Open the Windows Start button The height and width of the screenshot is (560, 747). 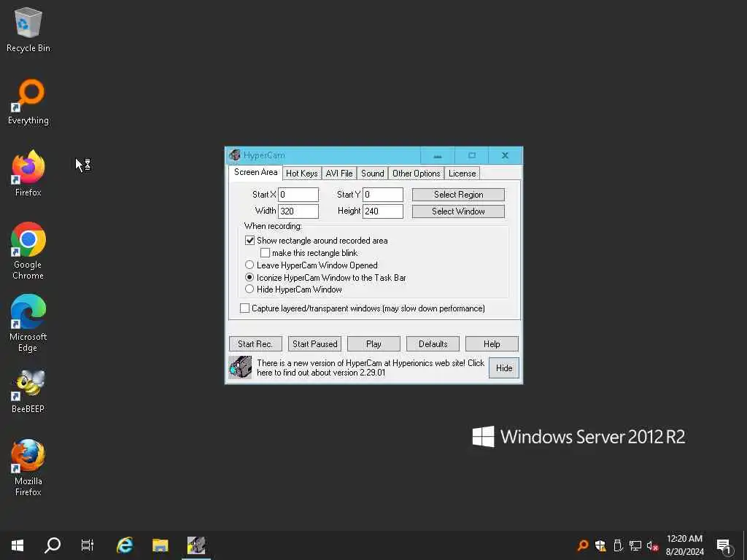pyautogui.click(x=18, y=545)
